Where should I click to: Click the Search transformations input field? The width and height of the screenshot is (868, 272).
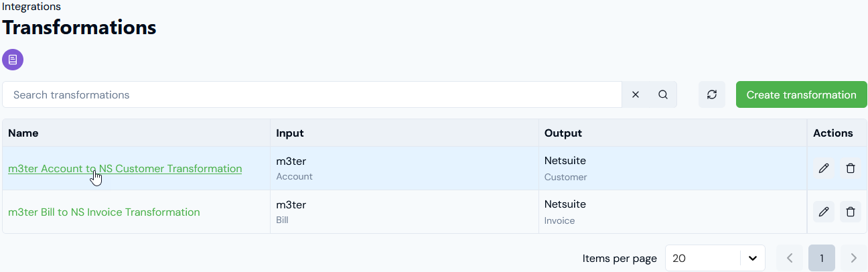[312, 94]
